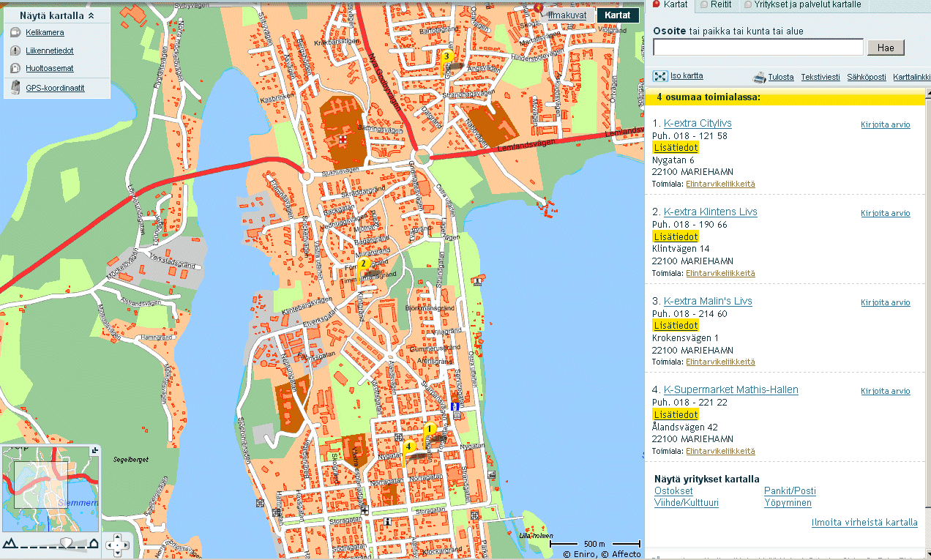Open the Liikennetiedot link
The width and height of the screenshot is (931, 560).
click(x=49, y=51)
